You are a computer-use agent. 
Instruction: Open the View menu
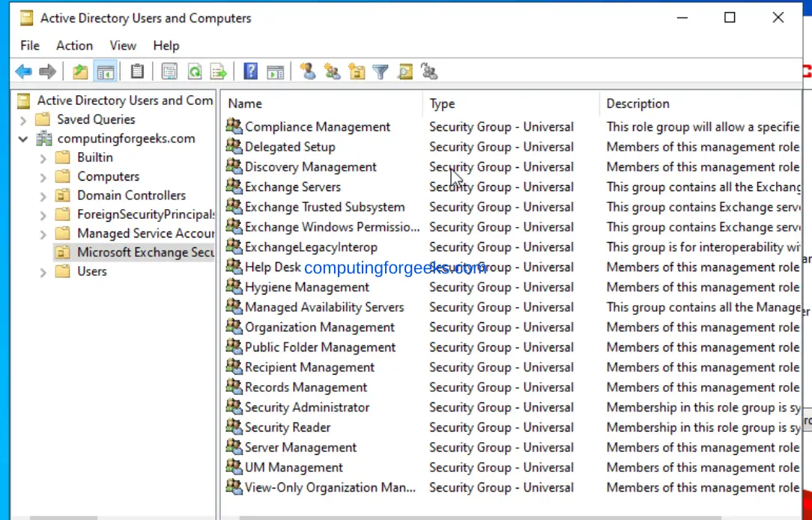[x=122, y=46]
